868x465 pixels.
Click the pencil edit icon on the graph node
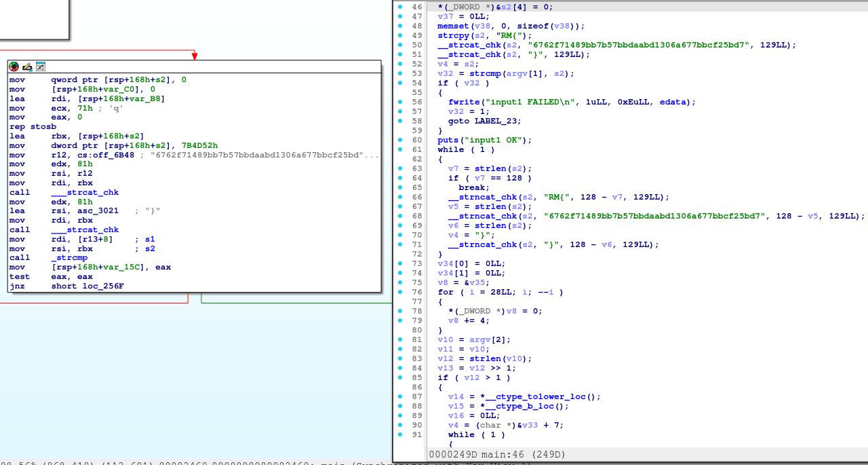click(27, 67)
